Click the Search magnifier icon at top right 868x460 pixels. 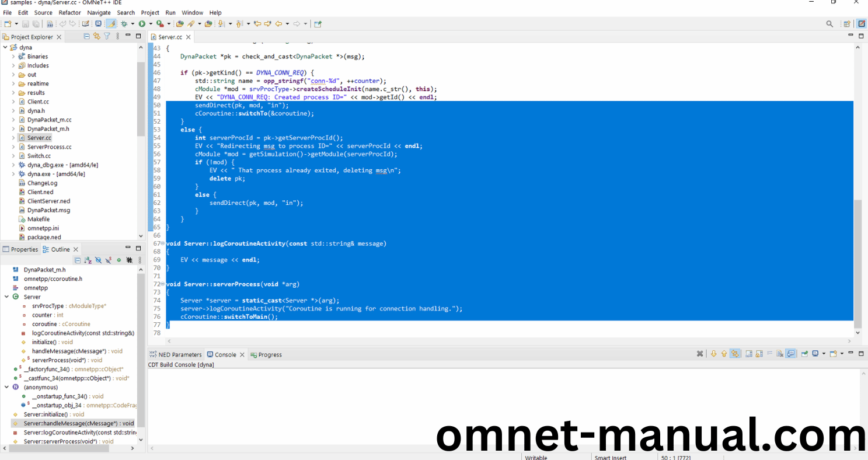[829, 24]
